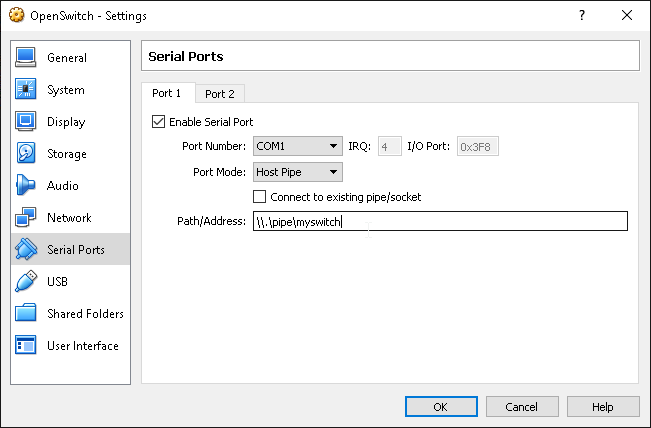The height and width of the screenshot is (428, 651).
Task: Select the Storage disk icon
Action: click(x=26, y=153)
